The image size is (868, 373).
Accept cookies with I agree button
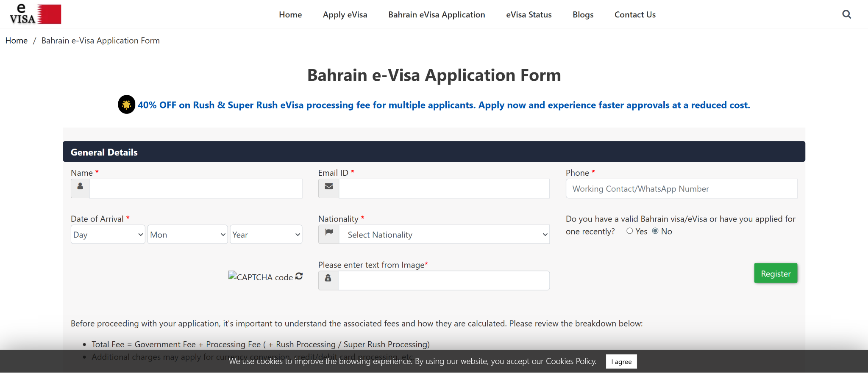pyautogui.click(x=621, y=362)
